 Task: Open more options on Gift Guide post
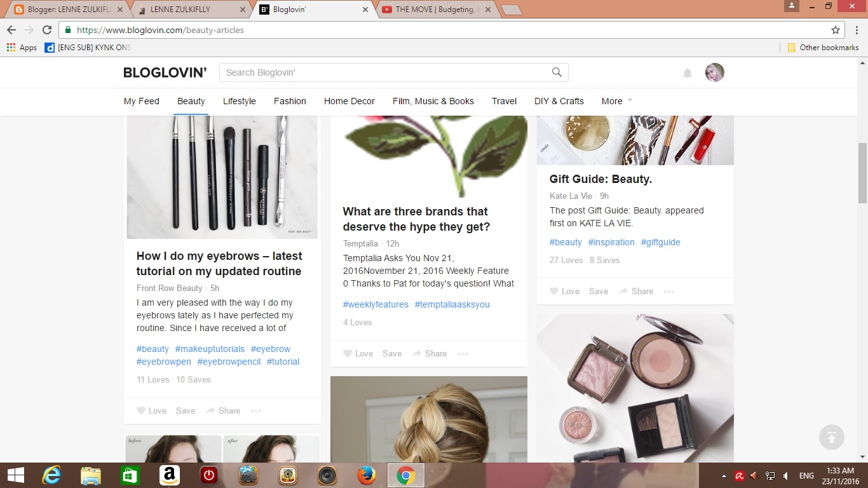tap(669, 291)
